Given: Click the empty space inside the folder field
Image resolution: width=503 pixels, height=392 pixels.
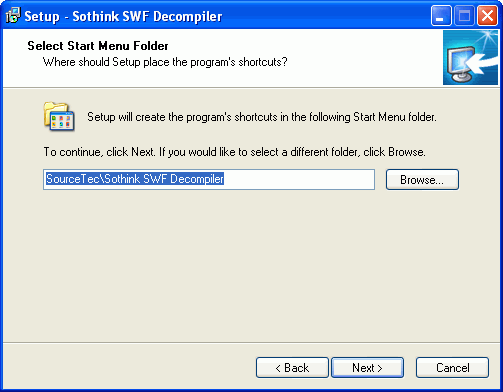Looking at the screenshot, I should [298, 179].
